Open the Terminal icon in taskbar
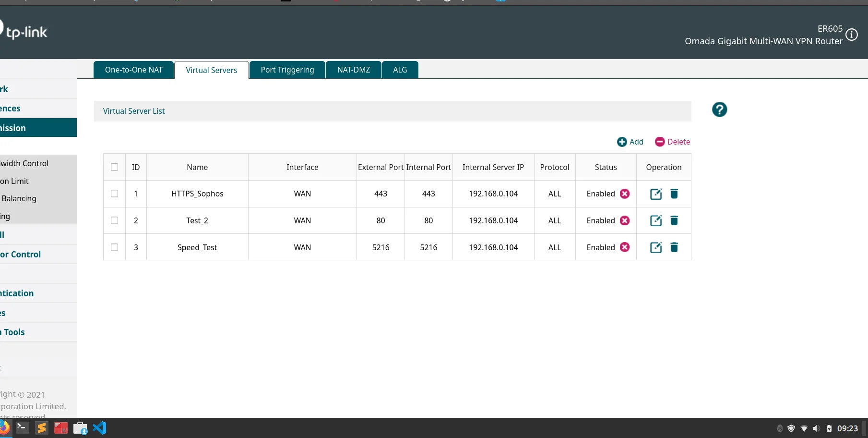868x438 pixels. coord(22,427)
